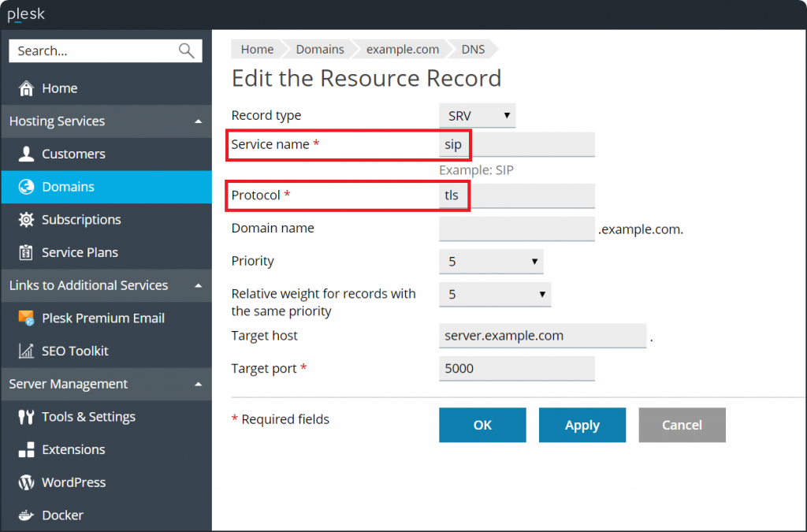Image resolution: width=807 pixels, height=532 pixels.
Task: Click the Docker whale icon
Action: point(26,515)
